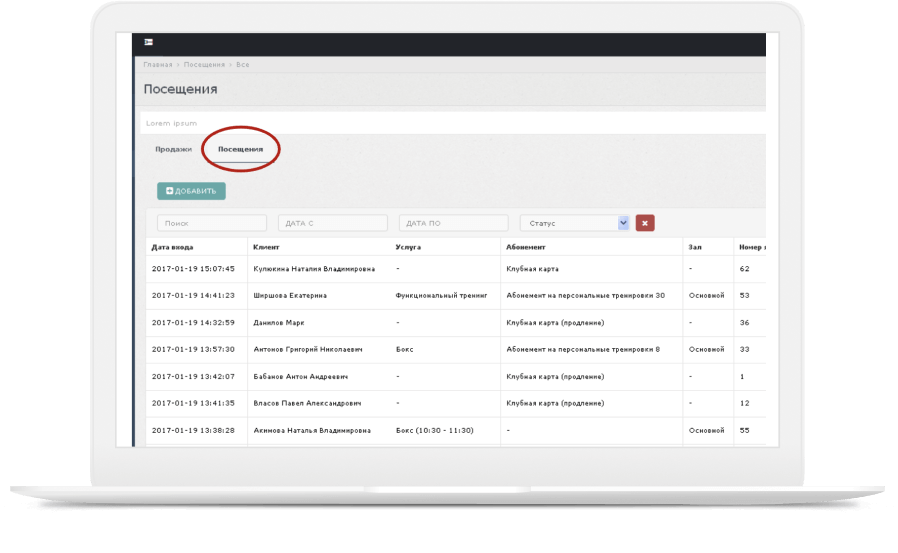Open the ДАТА ПО date field

point(454,223)
